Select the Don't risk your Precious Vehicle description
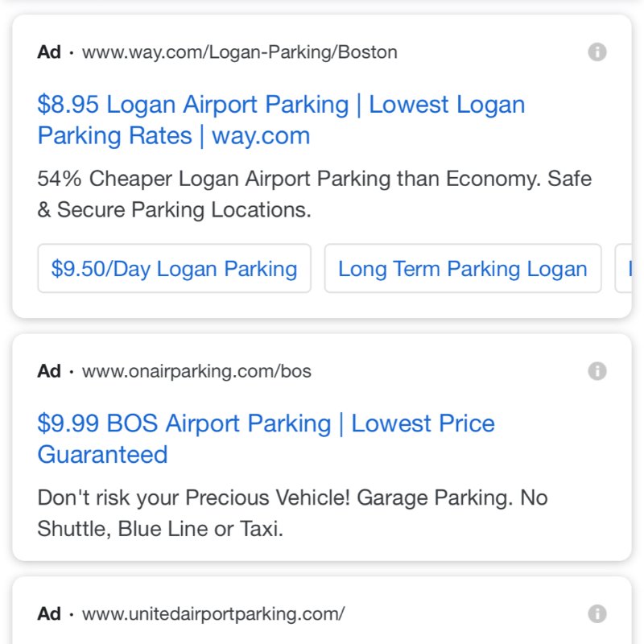The width and height of the screenshot is (644, 644). [292, 514]
